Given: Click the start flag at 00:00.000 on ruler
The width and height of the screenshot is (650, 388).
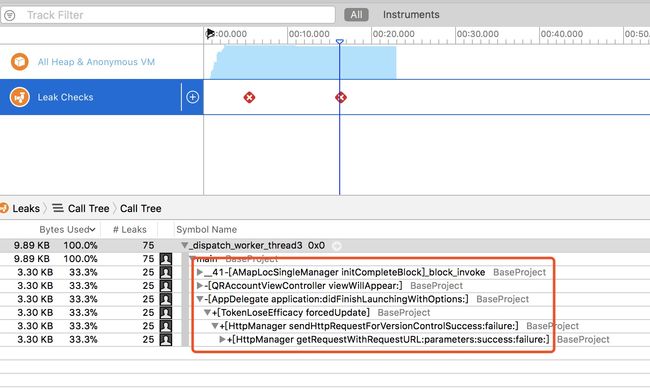Looking at the screenshot, I should click(x=210, y=34).
